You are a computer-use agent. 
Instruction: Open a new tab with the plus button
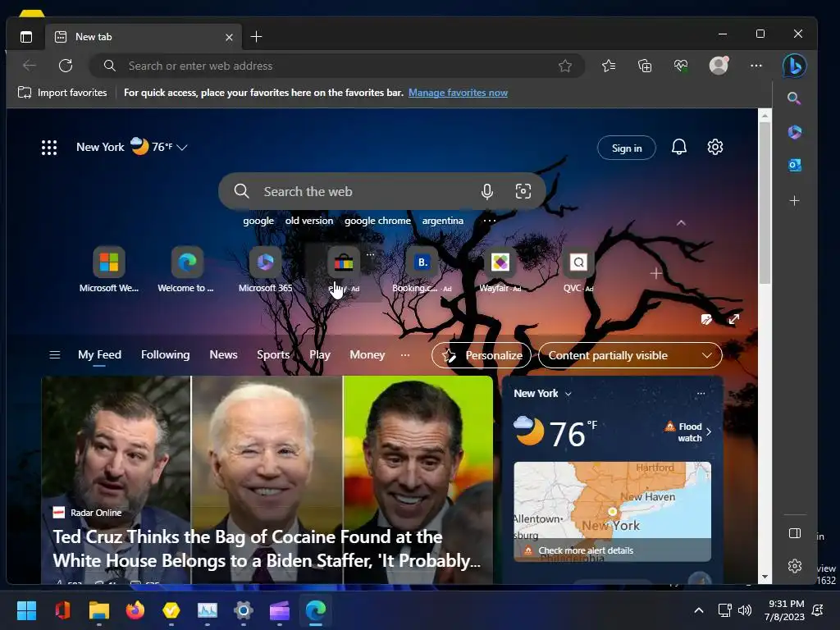click(x=257, y=36)
